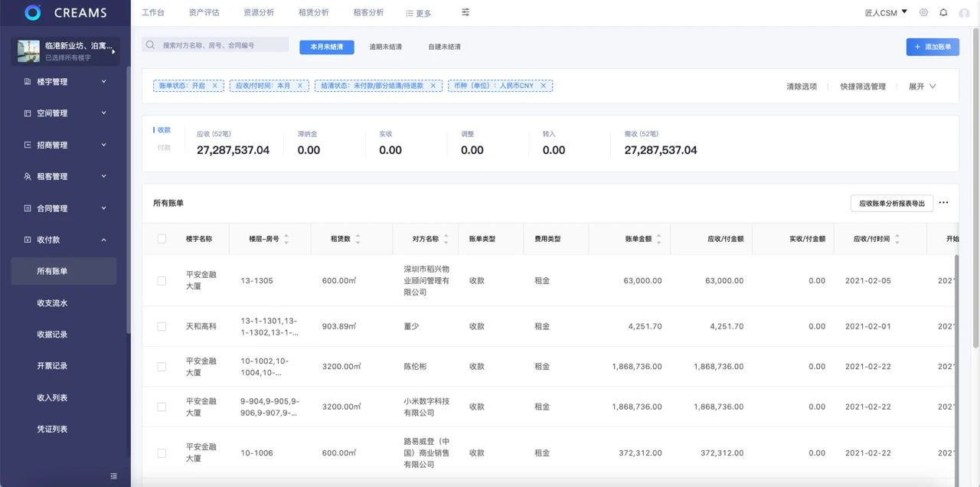Open 资产评估 top navigation item
The height and width of the screenshot is (487, 980).
204,13
